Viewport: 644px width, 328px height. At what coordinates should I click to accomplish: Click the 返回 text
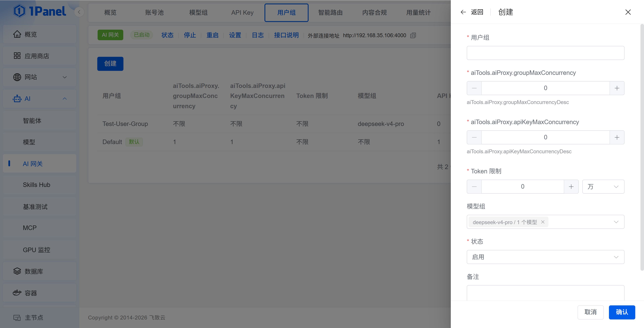pos(477,12)
